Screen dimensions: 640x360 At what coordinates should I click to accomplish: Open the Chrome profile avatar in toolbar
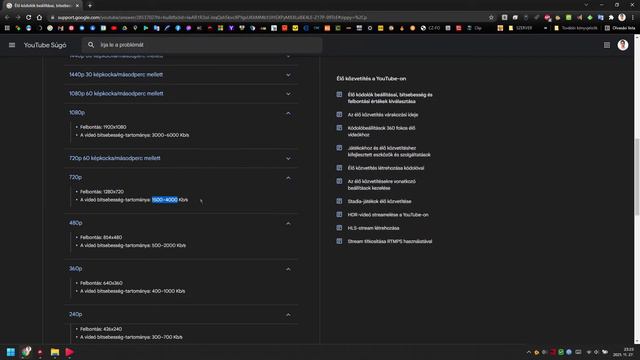pyautogui.click(x=622, y=17)
